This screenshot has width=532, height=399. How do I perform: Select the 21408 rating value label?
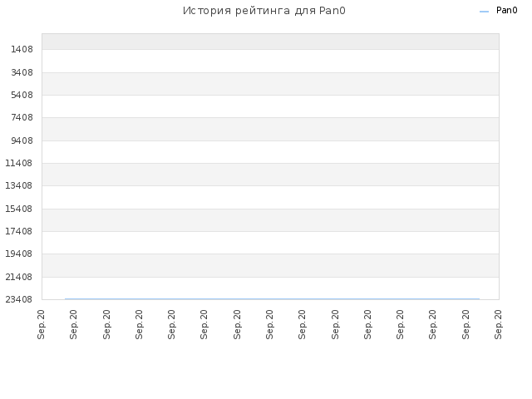(x=19, y=277)
